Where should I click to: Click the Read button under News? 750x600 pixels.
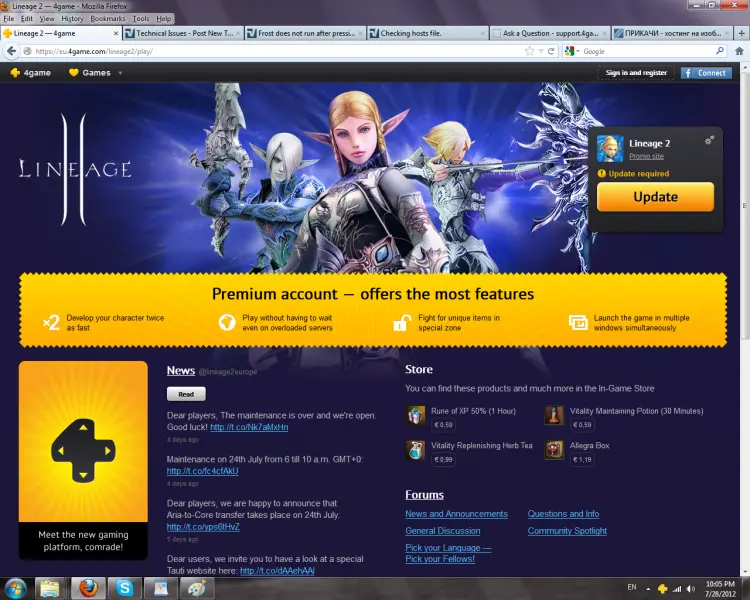(186, 394)
